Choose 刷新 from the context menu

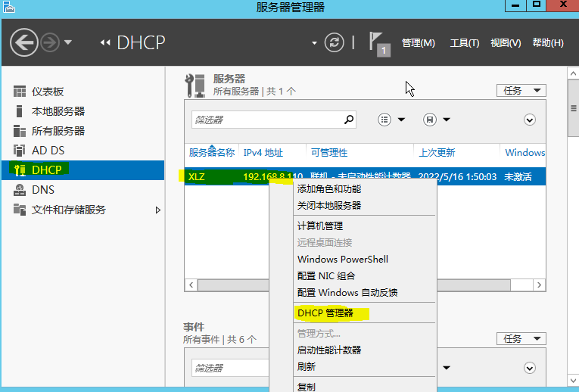click(365, 366)
